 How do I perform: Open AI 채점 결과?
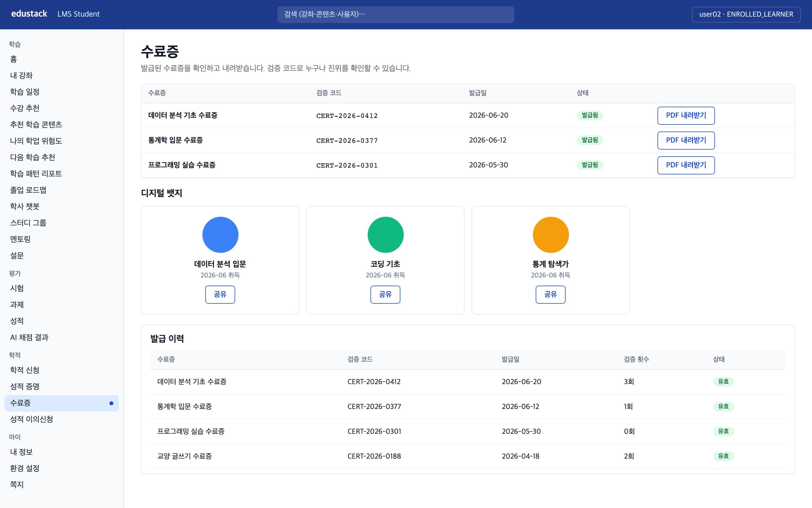coord(62,337)
